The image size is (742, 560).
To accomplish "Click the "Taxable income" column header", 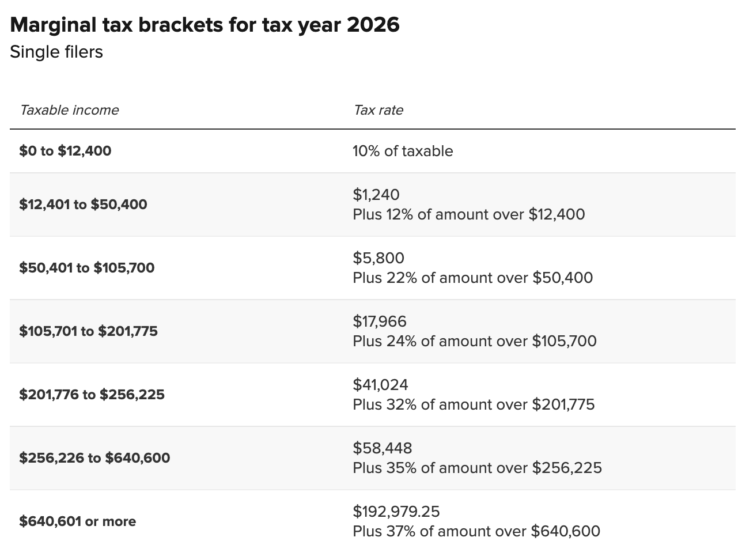I will pyautogui.click(x=69, y=110).
